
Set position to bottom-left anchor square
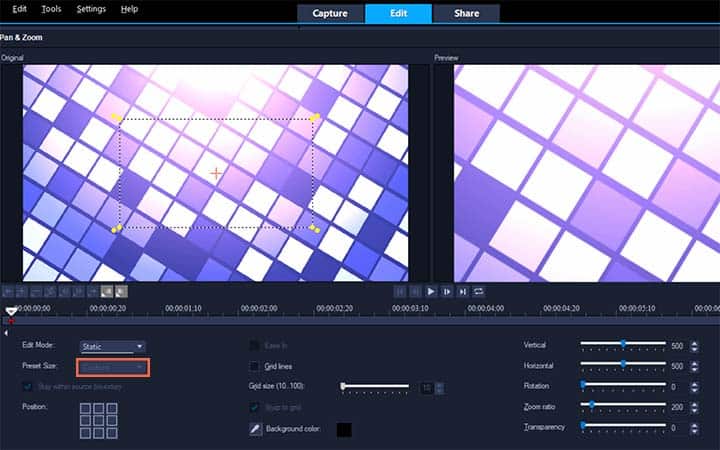[x=85, y=433]
